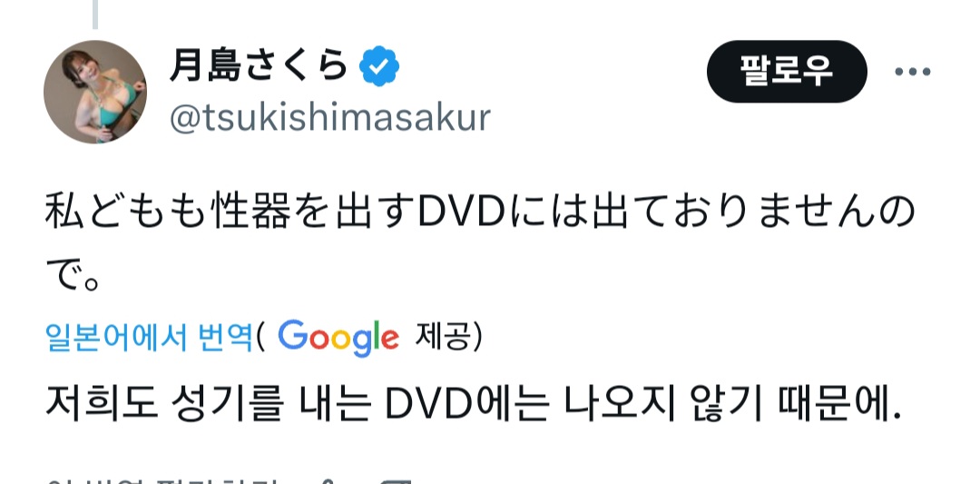The image size is (980, 484).
Task: Follow the account with 팔로우 button
Action: coord(787,72)
